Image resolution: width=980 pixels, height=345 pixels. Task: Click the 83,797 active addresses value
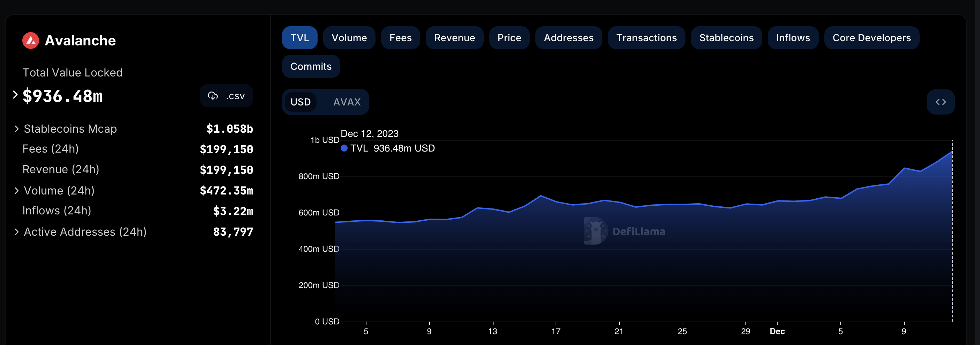point(233,232)
